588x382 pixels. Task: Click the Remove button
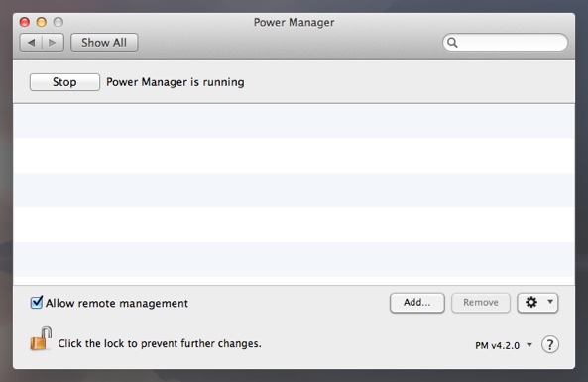click(481, 303)
